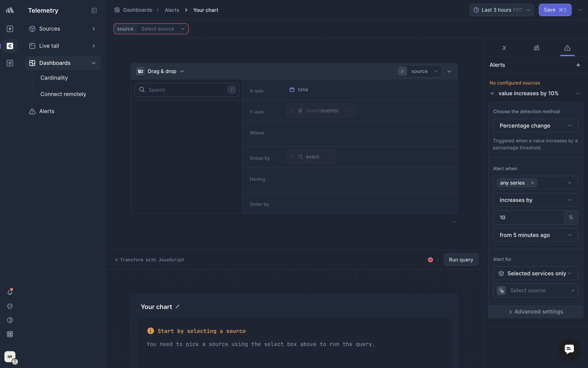Open the live chat bubble widget
Viewport: 588px width, 368px height.
tap(569, 349)
